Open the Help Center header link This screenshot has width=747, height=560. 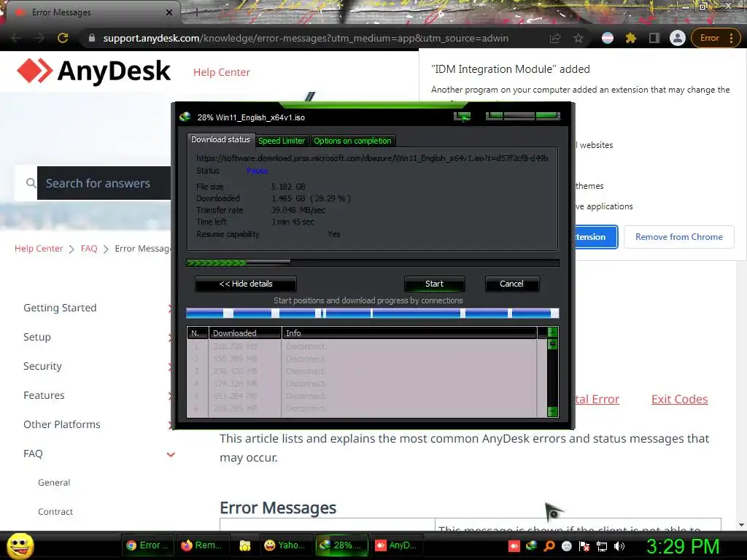(x=222, y=72)
